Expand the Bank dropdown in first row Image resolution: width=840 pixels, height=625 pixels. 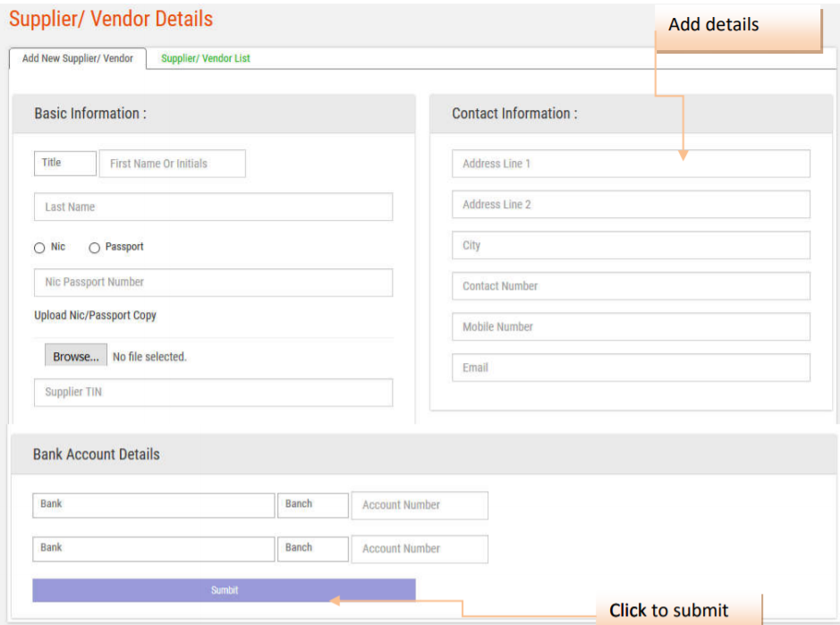coord(153,505)
